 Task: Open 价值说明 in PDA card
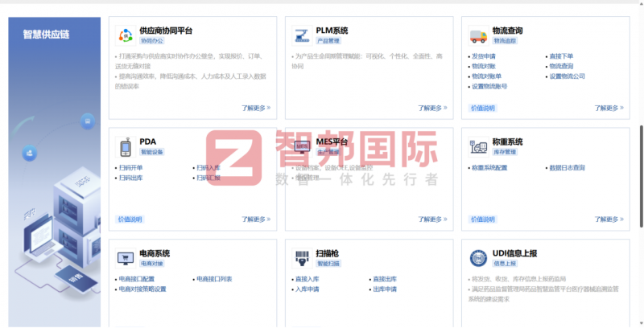click(130, 219)
